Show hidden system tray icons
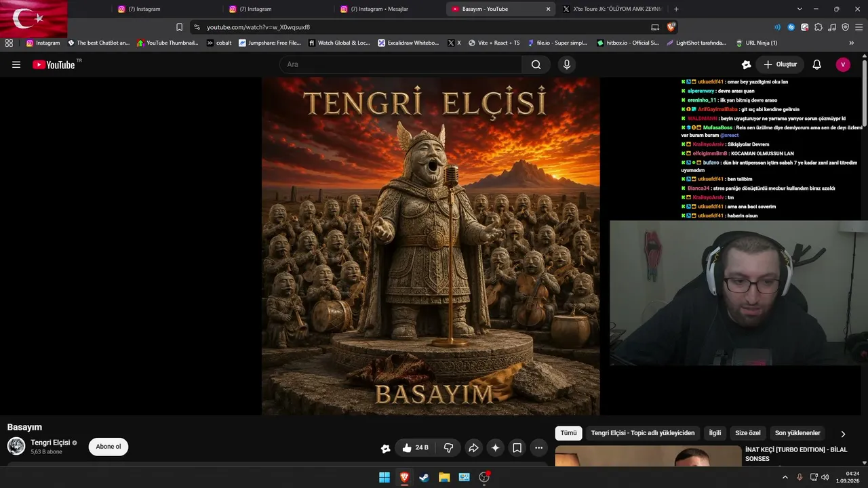Image resolution: width=868 pixels, height=488 pixels. [785, 477]
